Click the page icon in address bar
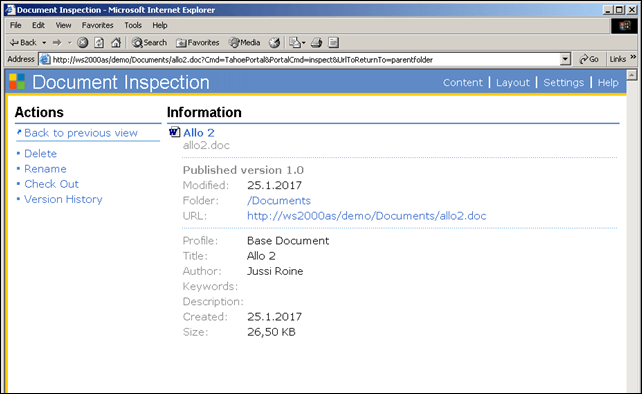 [45, 60]
